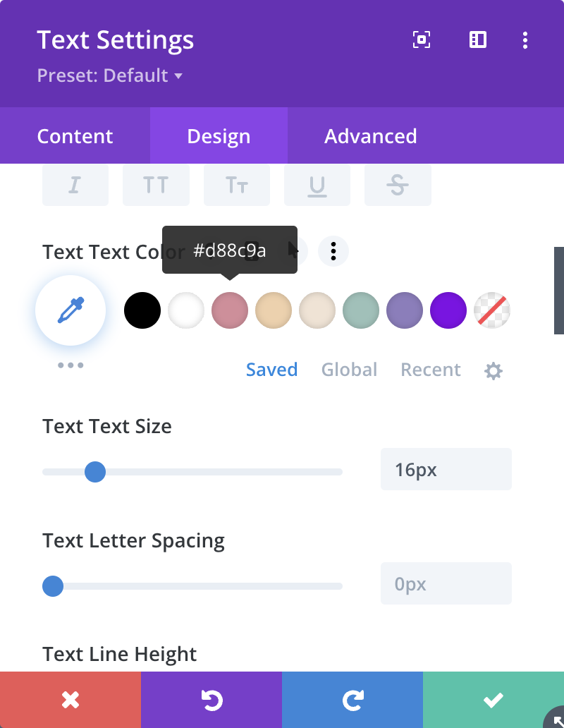Viewport: 564px width, 728px height.
Task: Click the undo arrow button
Action: click(211, 700)
